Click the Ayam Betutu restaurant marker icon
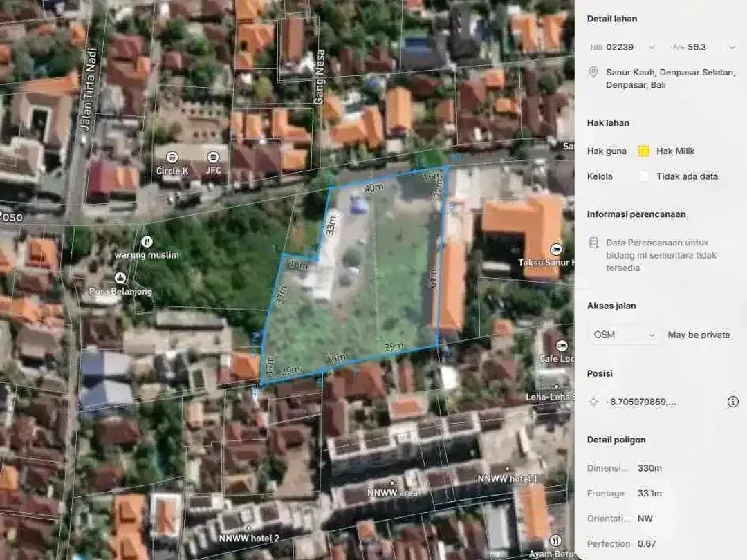 555,541
